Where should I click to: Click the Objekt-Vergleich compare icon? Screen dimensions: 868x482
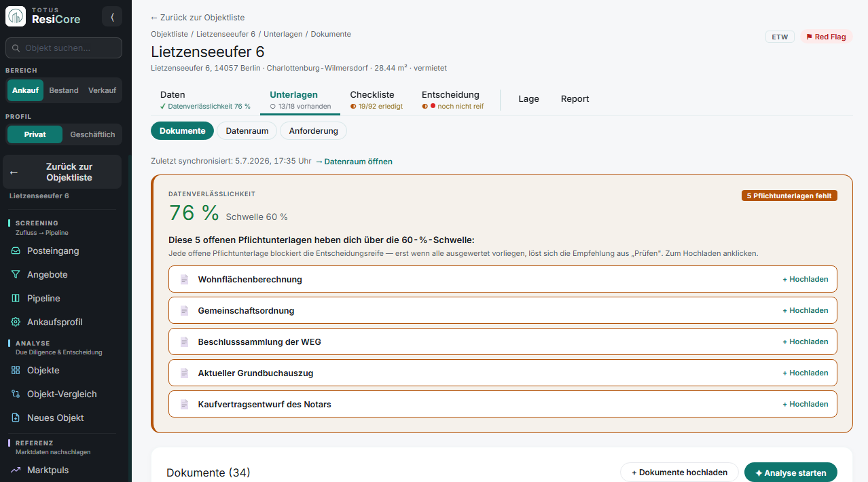[x=16, y=394]
